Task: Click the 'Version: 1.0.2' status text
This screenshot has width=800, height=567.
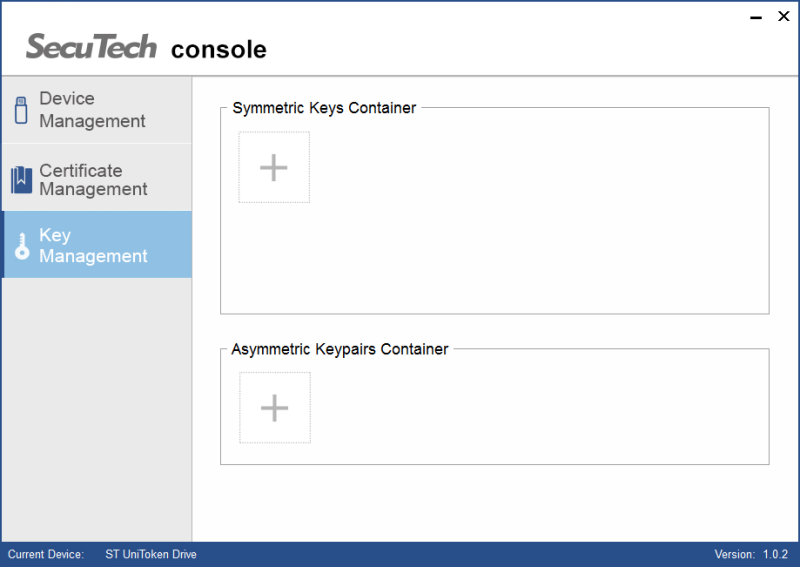Action: (x=751, y=554)
